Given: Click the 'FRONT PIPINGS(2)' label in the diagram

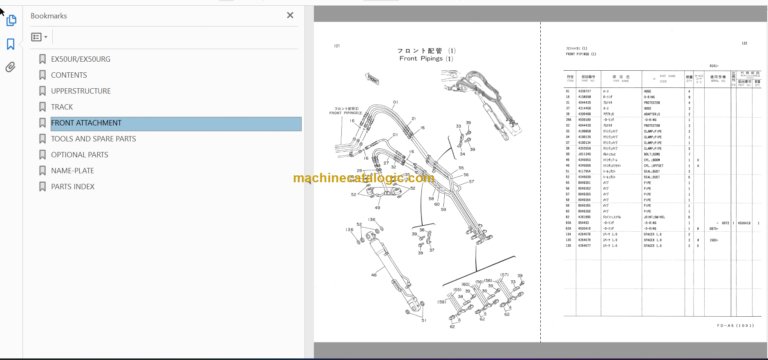Looking at the screenshot, I should [347, 113].
